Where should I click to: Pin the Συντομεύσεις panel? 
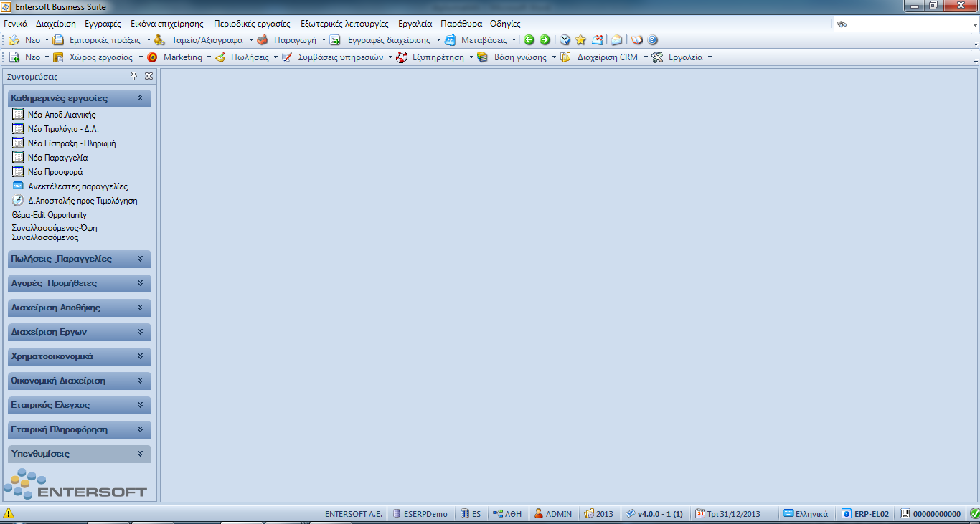coord(134,76)
